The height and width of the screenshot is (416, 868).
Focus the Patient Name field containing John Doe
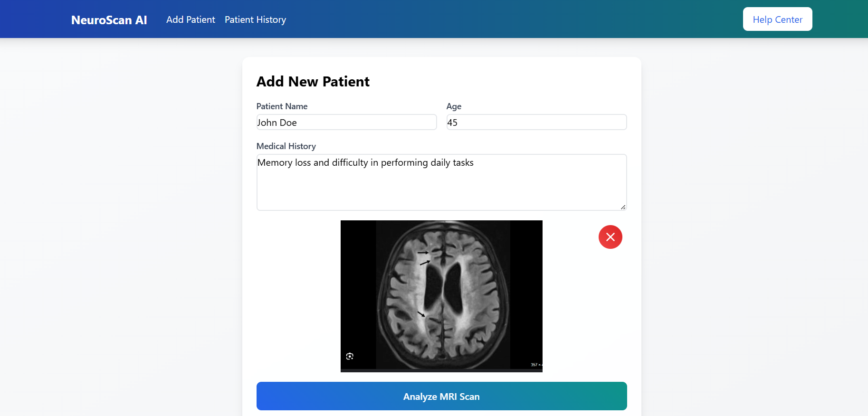[x=346, y=122]
